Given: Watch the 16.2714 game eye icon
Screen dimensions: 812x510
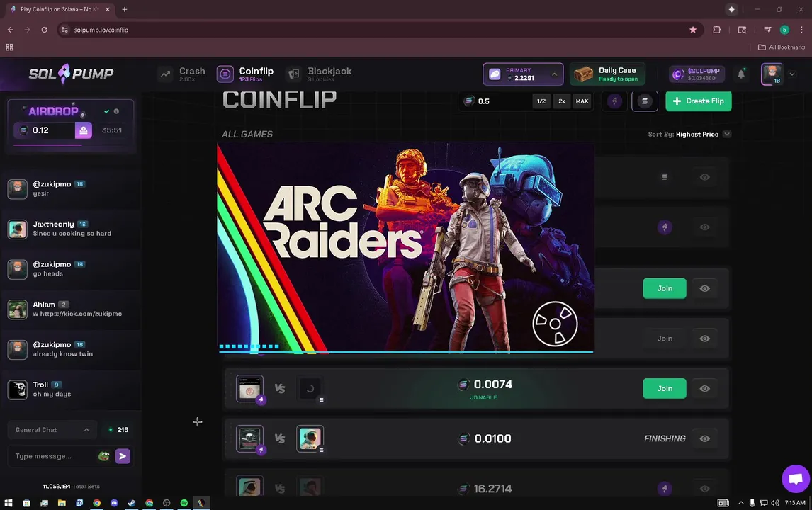Looking at the screenshot, I should tap(705, 488).
